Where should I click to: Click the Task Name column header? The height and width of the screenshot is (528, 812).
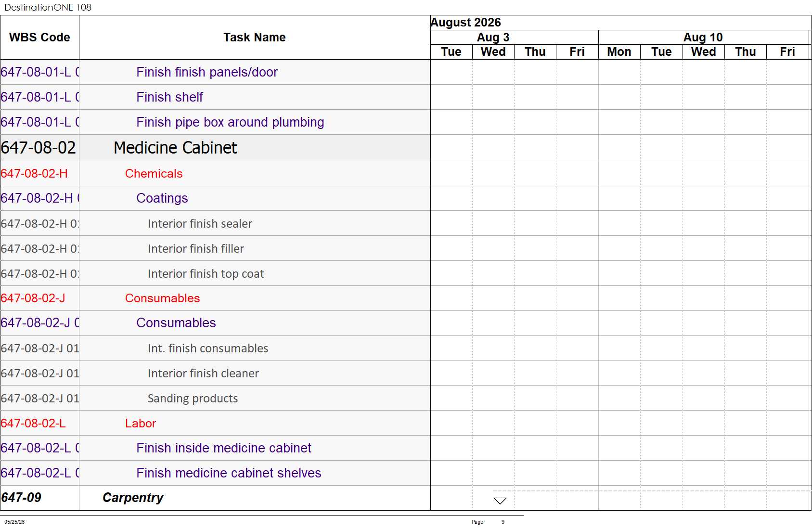pyautogui.click(x=255, y=38)
